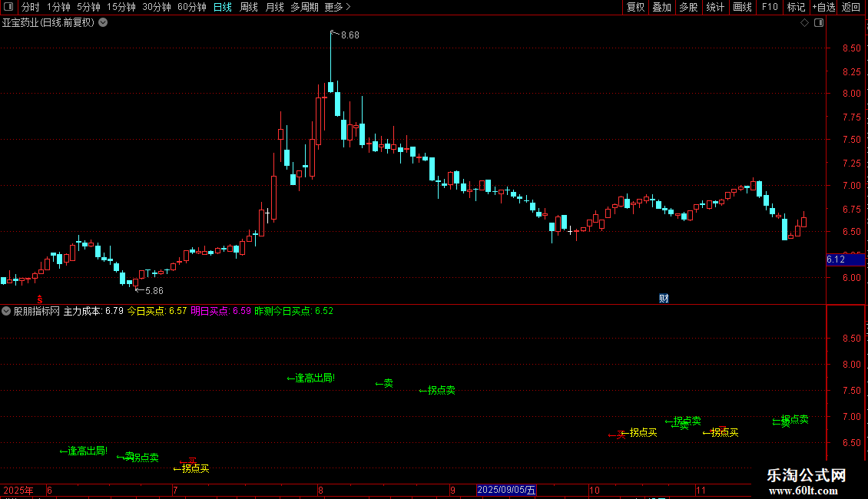Expand the 股朋指标网 indicator dropdown
This screenshot has height=499, width=868.
click(6, 311)
